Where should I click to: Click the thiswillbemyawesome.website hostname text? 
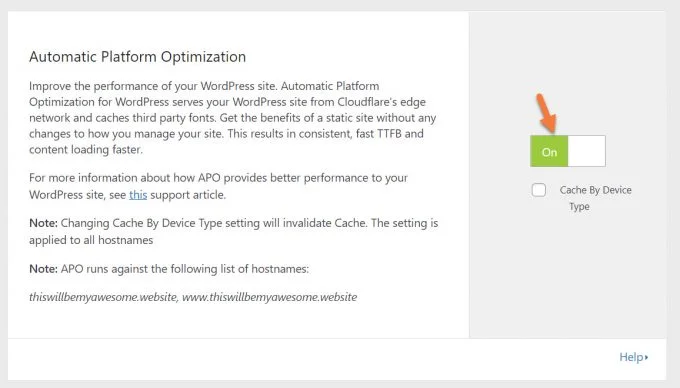(103, 297)
